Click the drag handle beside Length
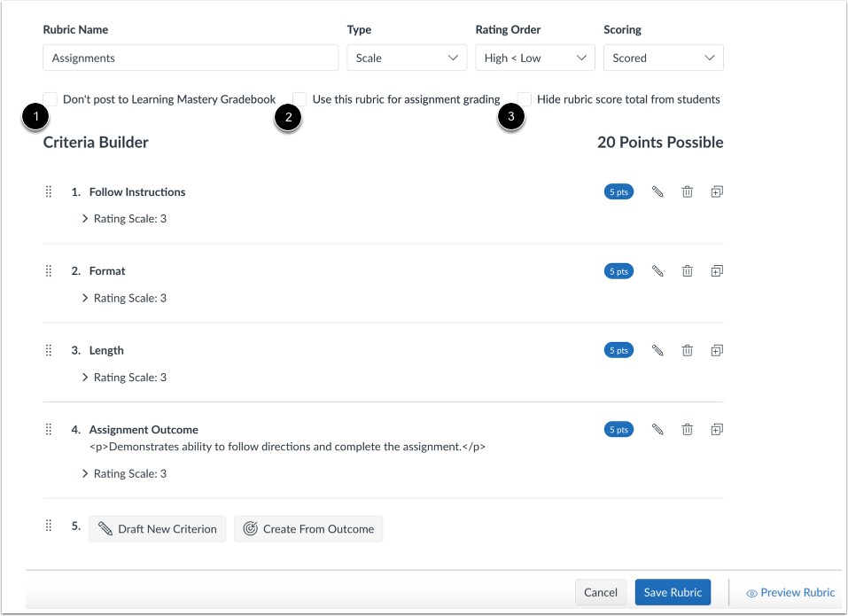 click(x=49, y=350)
